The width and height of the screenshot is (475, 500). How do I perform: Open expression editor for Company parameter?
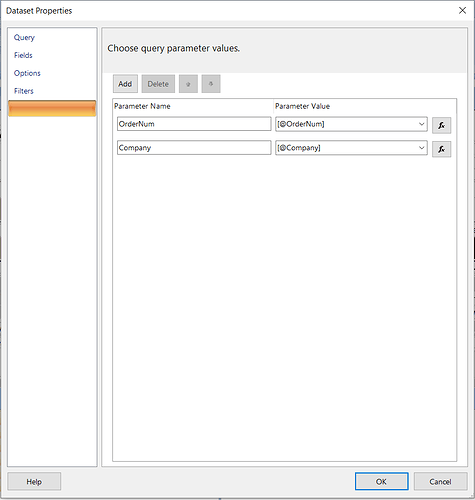[x=441, y=149]
